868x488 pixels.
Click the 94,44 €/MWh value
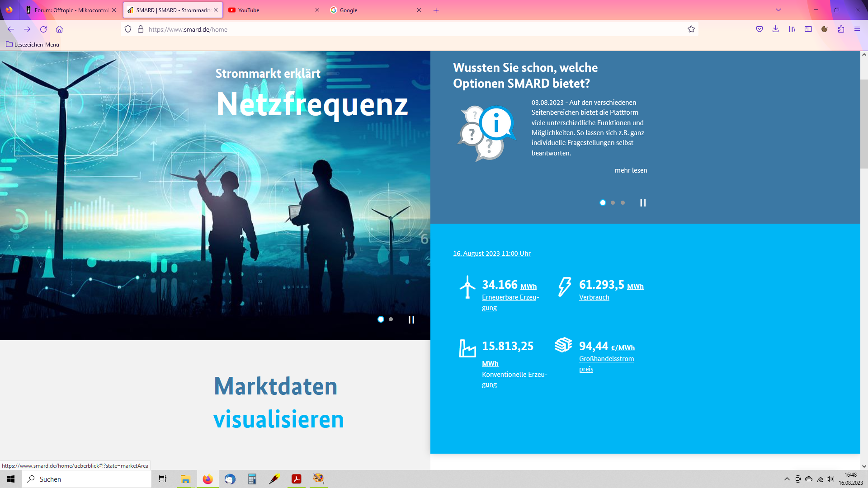[607, 346]
